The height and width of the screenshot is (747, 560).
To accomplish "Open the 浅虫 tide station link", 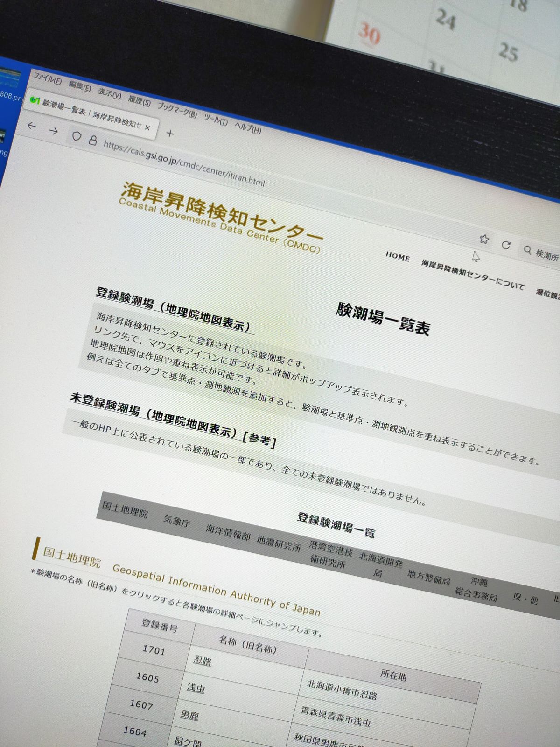I will tap(196, 687).
